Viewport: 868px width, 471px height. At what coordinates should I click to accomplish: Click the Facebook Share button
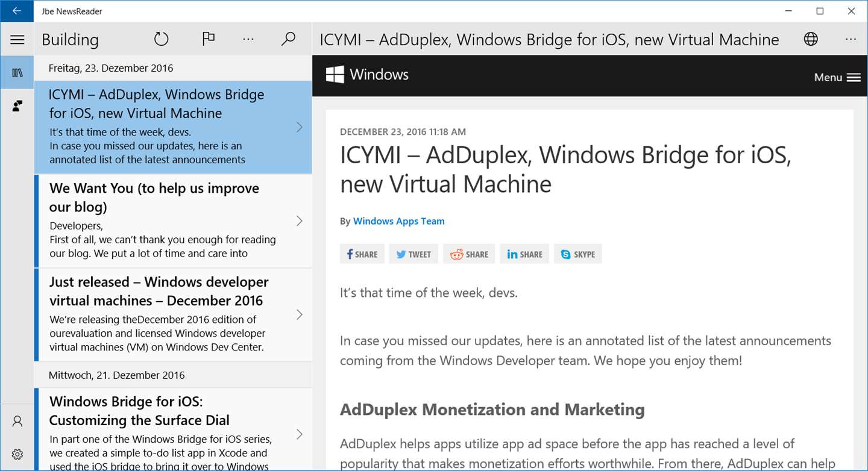tap(362, 254)
